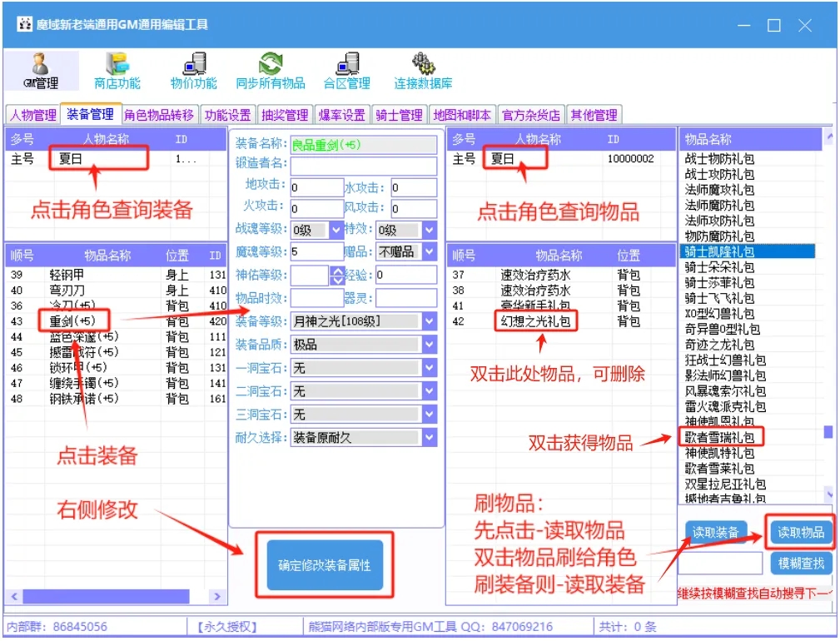Screen dimensions: 840x641
Task: Switch to the 官方杂货店 tab
Action: [x=531, y=115]
